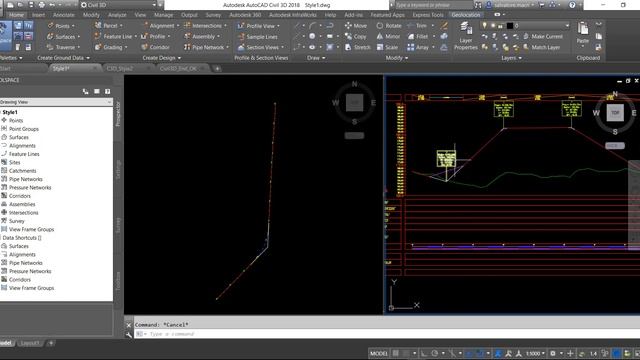Select the Trim tool
The image size is (640, 360).
point(417,26)
